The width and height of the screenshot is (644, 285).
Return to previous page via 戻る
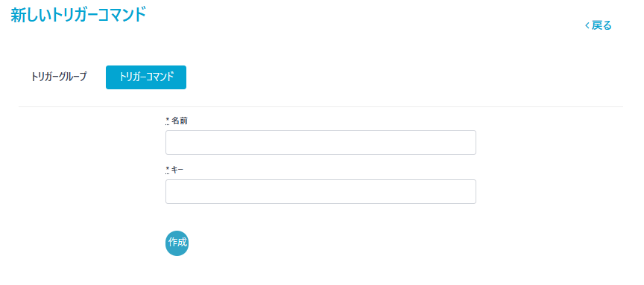(x=598, y=25)
